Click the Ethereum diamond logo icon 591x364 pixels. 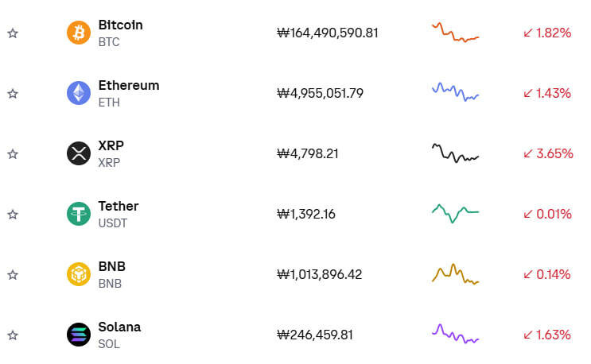[79, 93]
